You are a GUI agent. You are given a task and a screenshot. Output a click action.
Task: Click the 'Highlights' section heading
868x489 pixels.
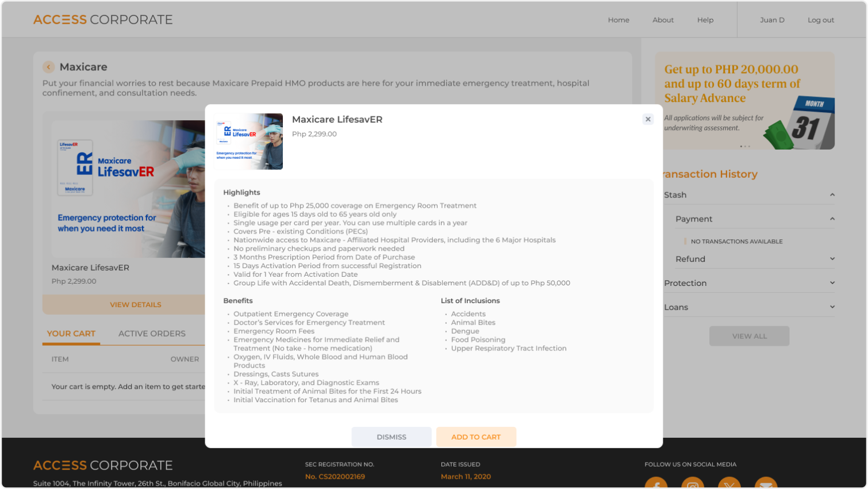(241, 193)
